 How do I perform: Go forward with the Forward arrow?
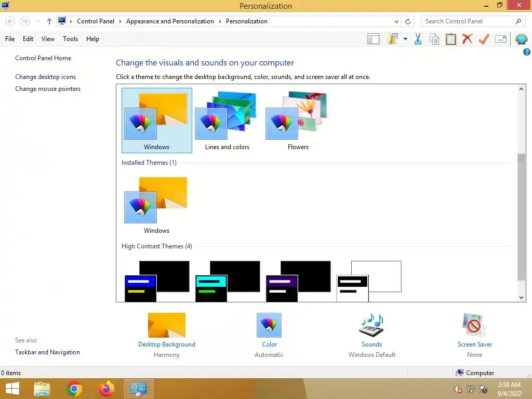(25, 21)
